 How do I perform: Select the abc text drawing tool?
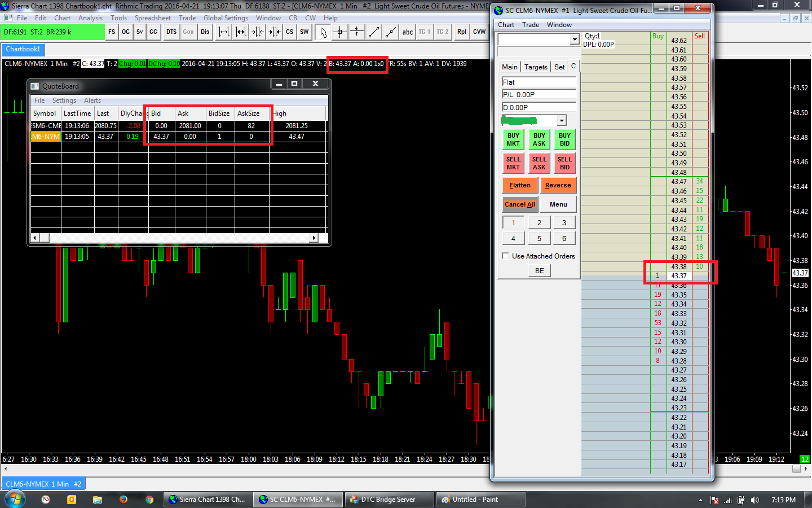click(x=408, y=32)
